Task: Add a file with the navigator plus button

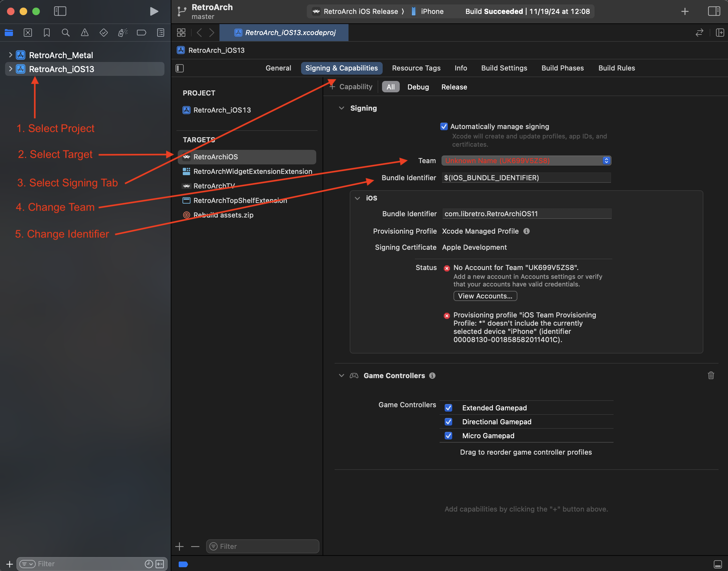Action: coord(10,564)
